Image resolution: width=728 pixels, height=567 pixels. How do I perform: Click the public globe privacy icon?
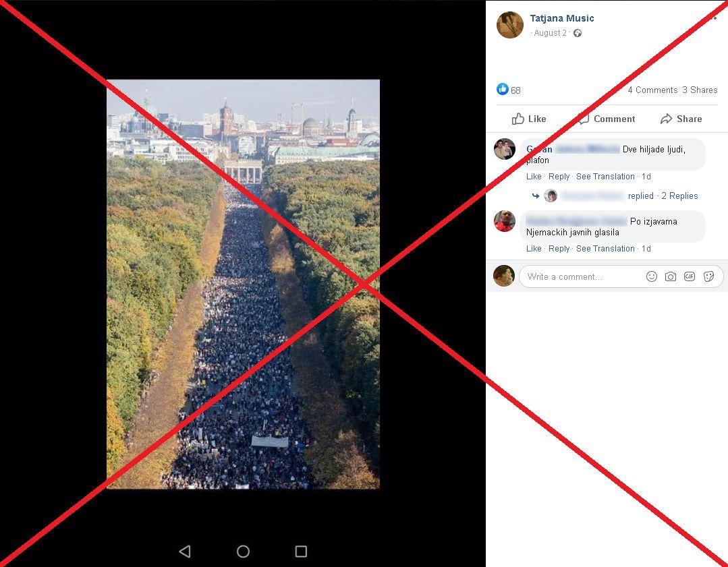(578, 33)
